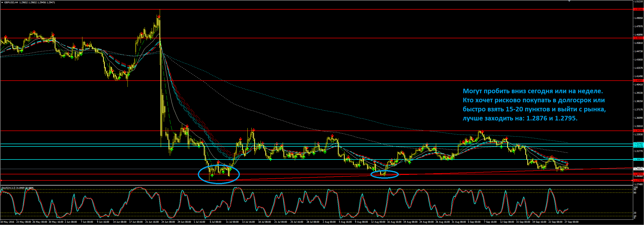Click the '18 May 2016' date label
The image size is (644, 225).
[7, 222]
